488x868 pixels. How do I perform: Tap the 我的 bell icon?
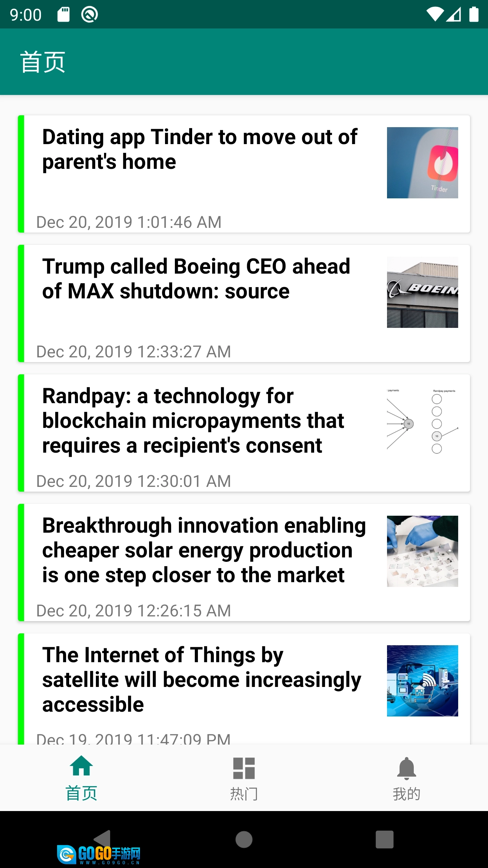pos(406,768)
